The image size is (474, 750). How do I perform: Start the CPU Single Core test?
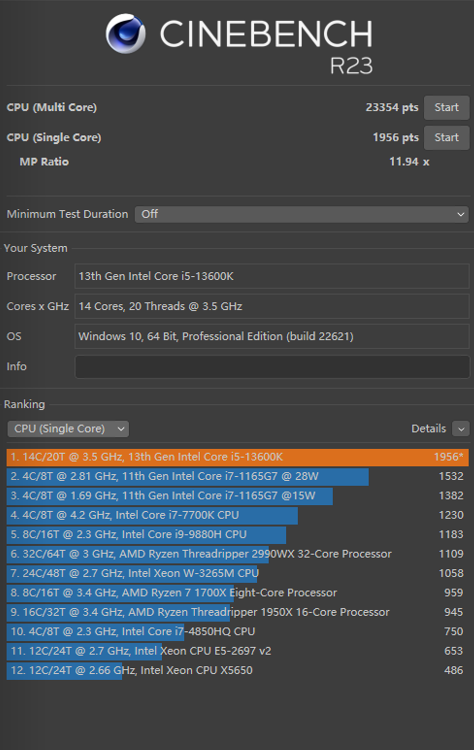tap(446, 138)
